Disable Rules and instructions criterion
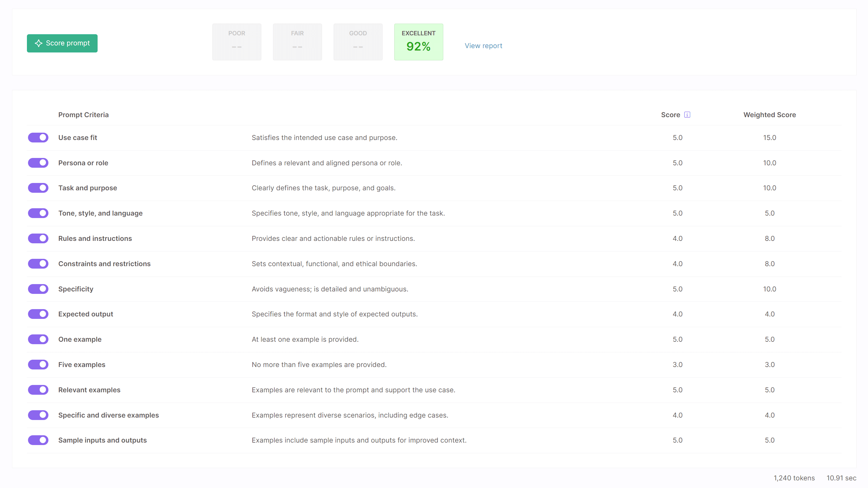 tap(38, 238)
